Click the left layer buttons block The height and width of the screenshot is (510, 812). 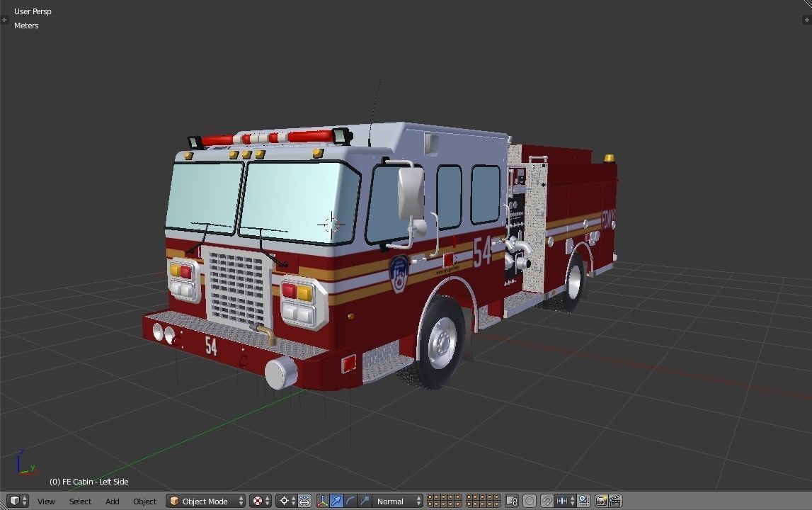[x=445, y=501]
